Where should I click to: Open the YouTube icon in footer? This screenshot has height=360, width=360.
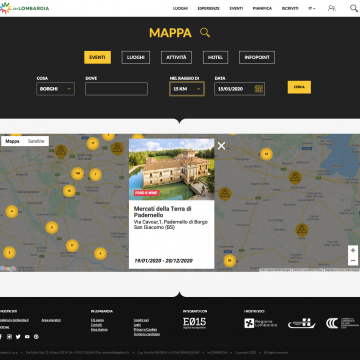(x=27, y=337)
